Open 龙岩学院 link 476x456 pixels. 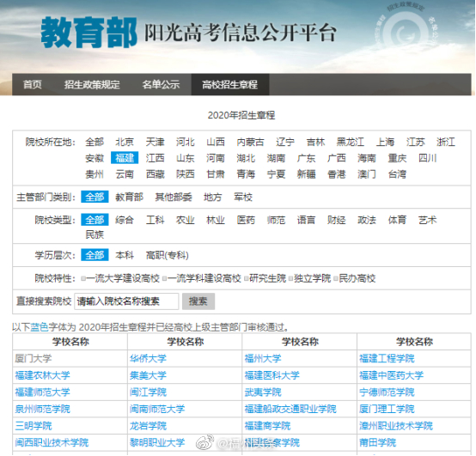coord(148,426)
